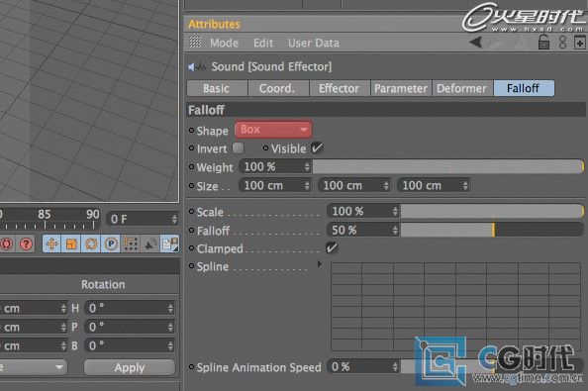588x391 pixels.
Task: Click keyframe dot next to Scale
Action: point(191,212)
